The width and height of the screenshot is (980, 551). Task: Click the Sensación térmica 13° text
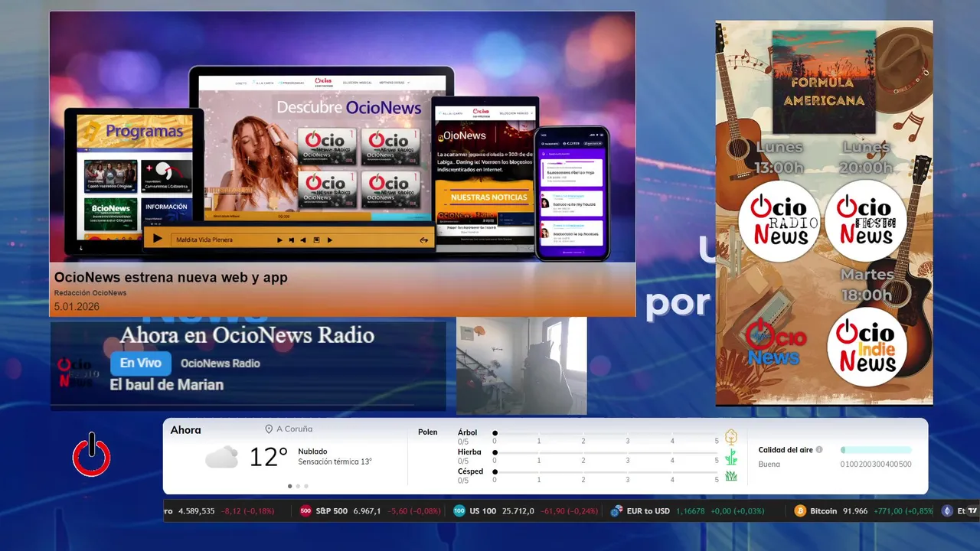335,461
